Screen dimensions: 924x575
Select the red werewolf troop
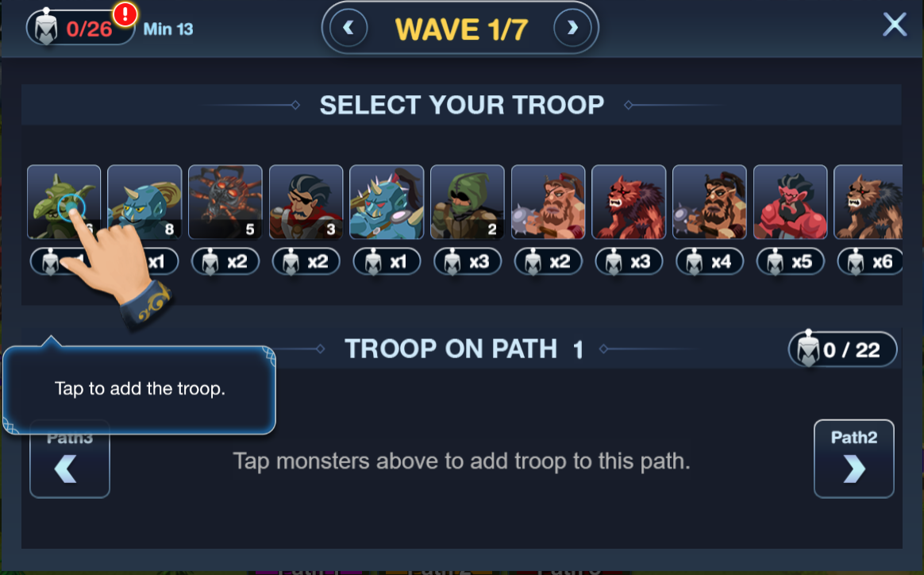coord(629,203)
